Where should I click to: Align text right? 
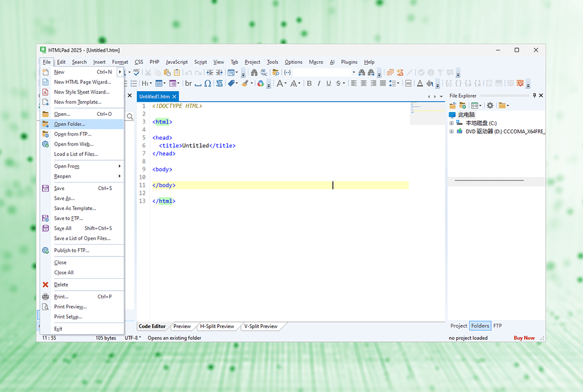[x=373, y=83]
